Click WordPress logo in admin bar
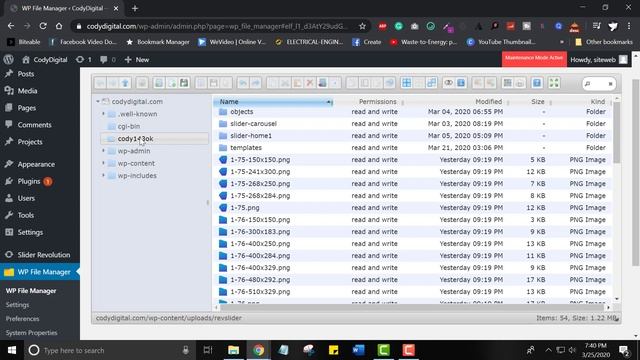The width and height of the screenshot is (640, 360). pos(8,60)
